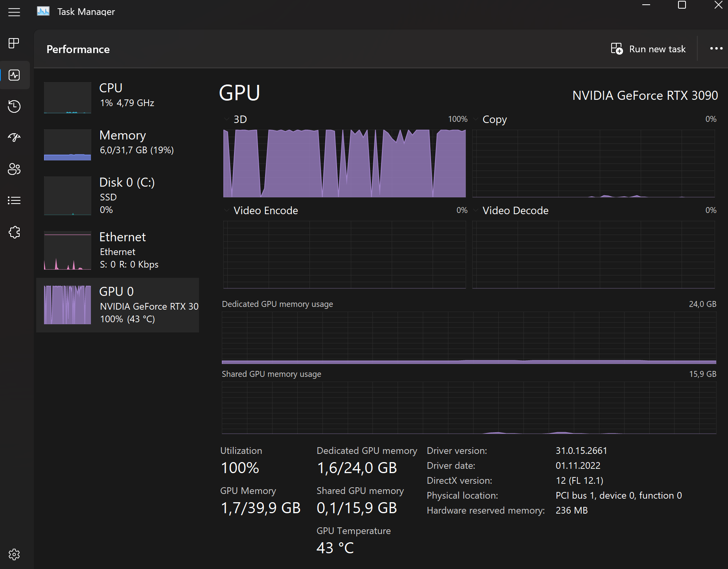Click the Run new task icon
The height and width of the screenshot is (569, 728).
617,49
